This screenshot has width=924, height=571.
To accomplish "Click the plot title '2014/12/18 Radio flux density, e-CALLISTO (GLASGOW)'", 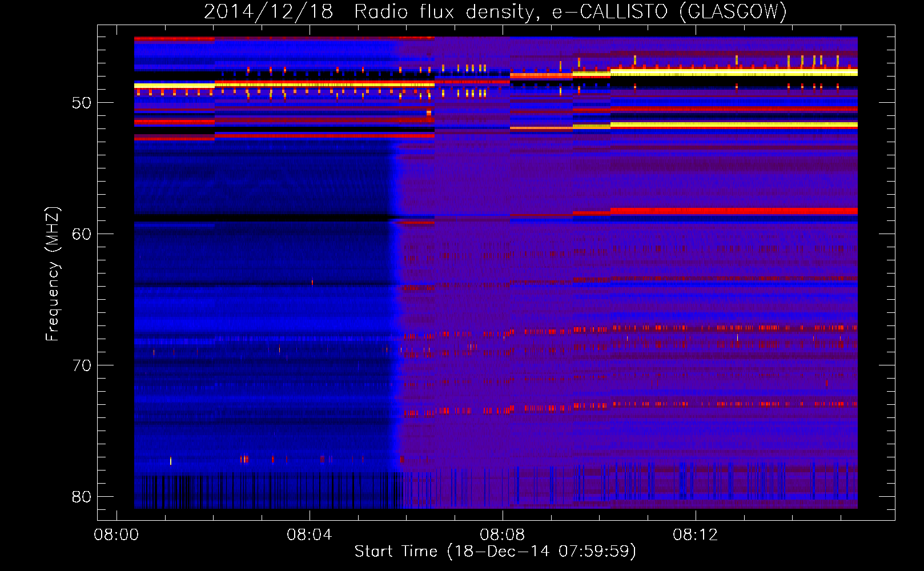I will (495, 11).
